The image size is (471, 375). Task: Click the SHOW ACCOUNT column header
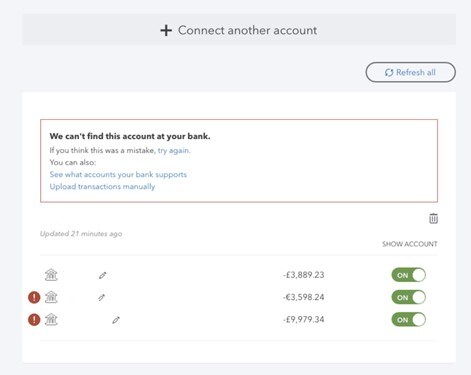410,244
